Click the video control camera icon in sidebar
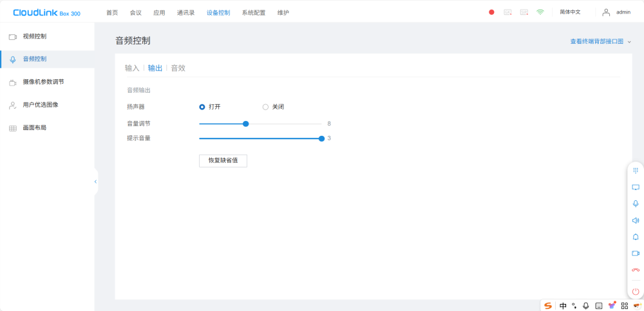The width and height of the screenshot is (644, 311). [13, 37]
